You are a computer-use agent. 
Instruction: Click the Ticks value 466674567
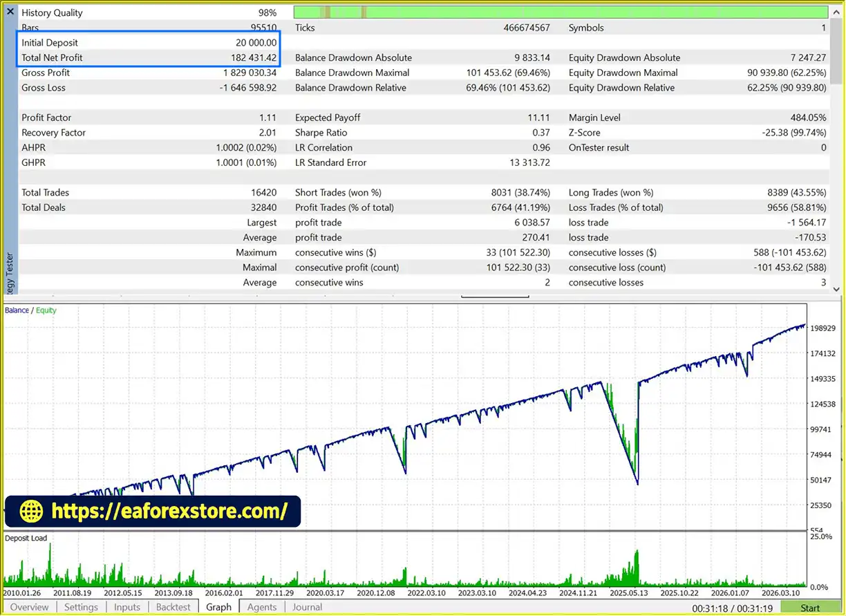pyautogui.click(x=527, y=28)
